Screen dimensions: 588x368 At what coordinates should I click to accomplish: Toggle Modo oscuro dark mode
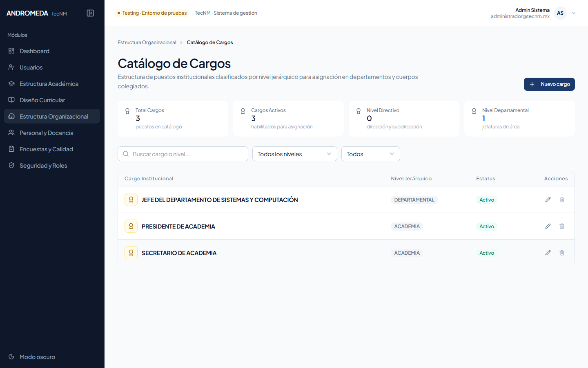click(x=52, y=357)
